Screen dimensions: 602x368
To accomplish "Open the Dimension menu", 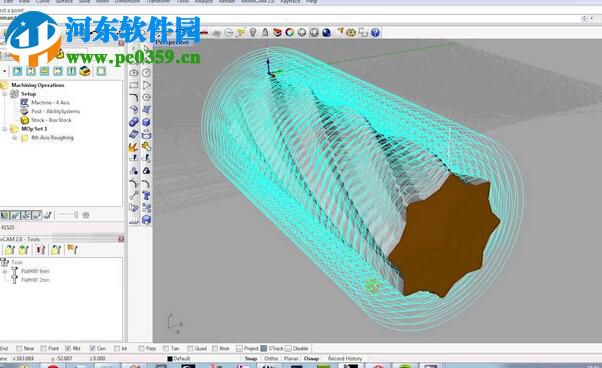I will [127, 2].
